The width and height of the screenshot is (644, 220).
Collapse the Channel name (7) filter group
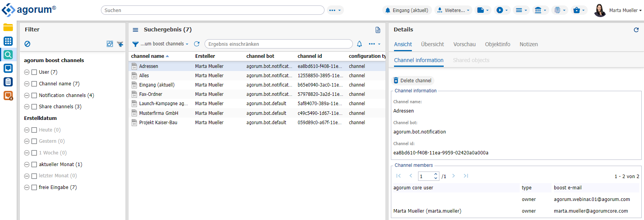point(27,84)
